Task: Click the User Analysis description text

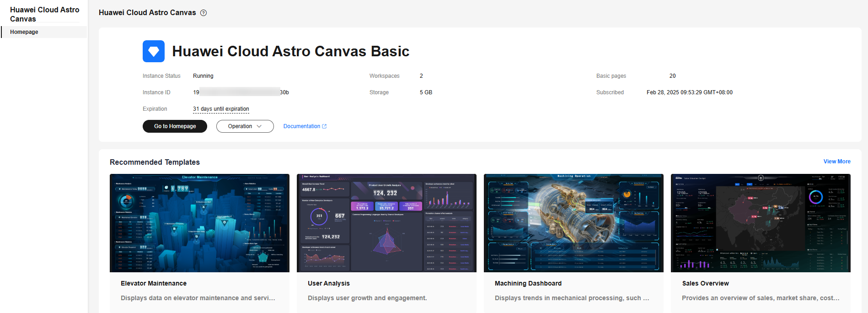Action: point(367,298)
